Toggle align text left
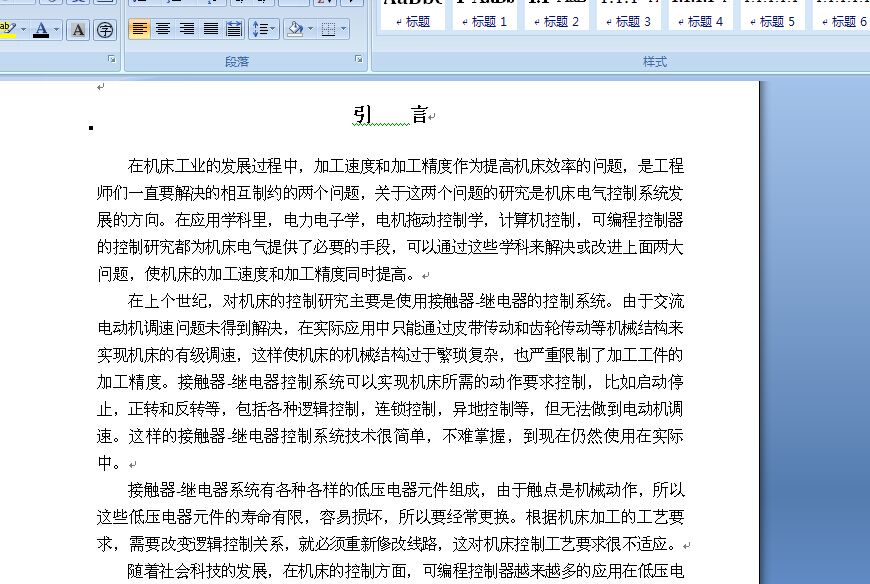 tap(139, 29)
